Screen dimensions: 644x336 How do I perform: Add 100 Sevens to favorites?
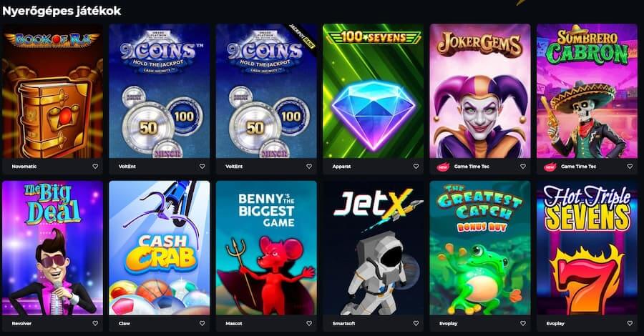pyautogui.click(x=416, y=167)
